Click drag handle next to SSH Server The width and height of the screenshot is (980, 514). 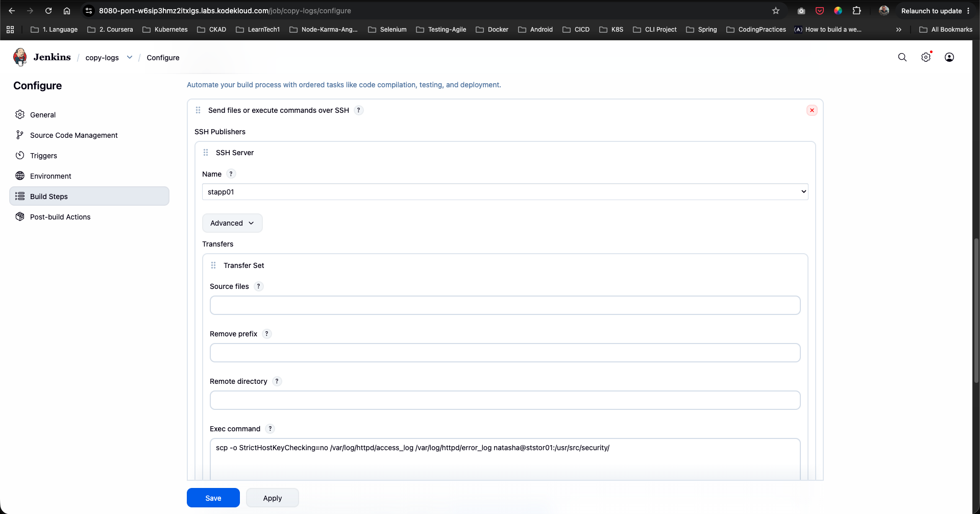tap(206, 153)
